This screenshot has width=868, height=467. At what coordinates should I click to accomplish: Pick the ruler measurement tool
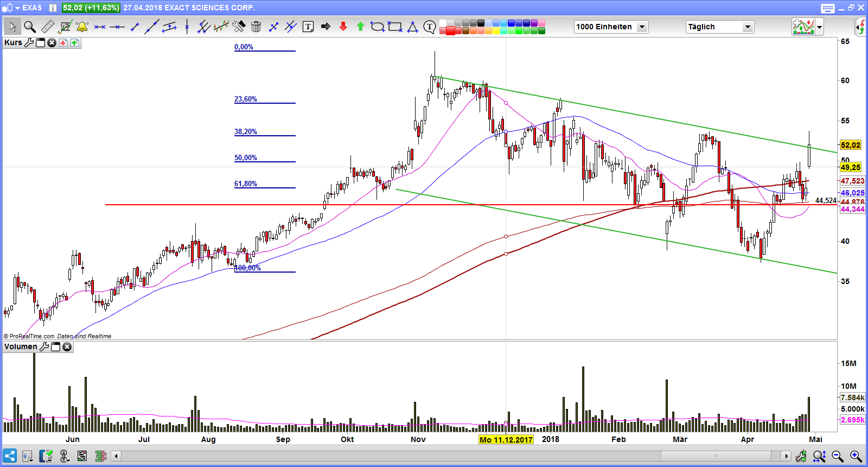point(47,27)
